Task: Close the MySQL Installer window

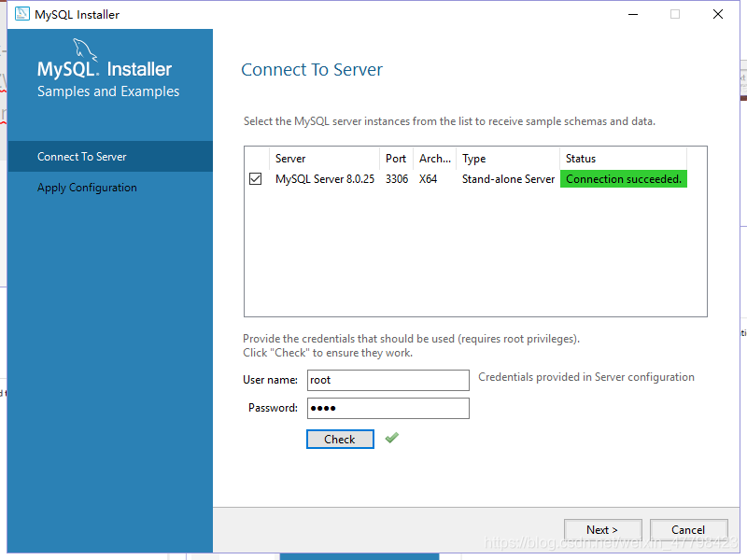Action: tap(718, 14)
